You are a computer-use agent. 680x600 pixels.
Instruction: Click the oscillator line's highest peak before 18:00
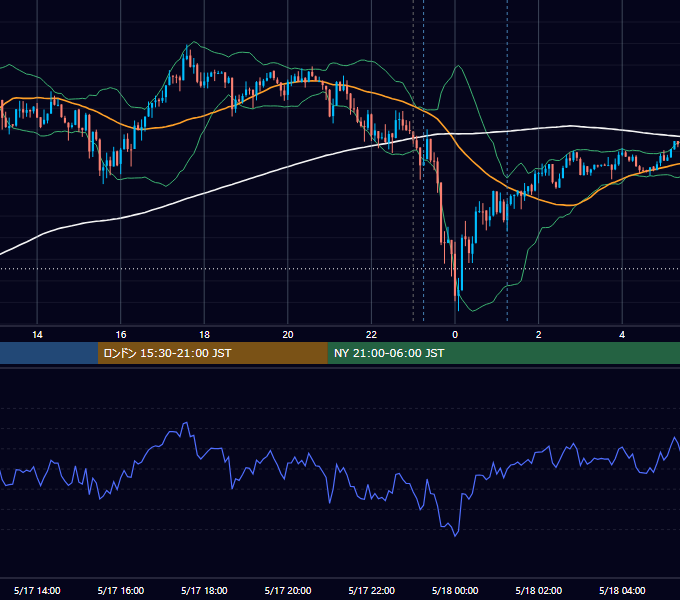point(186,422)
